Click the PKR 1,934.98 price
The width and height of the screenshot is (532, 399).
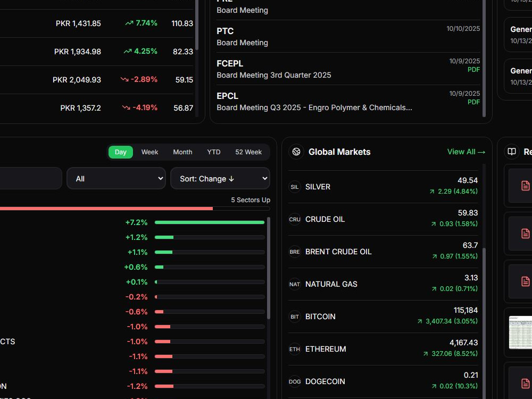click(x=78, y=52)
